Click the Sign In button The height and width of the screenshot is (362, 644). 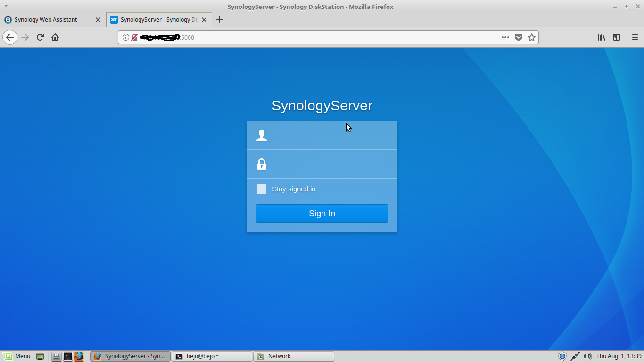[x=322, y=213]
